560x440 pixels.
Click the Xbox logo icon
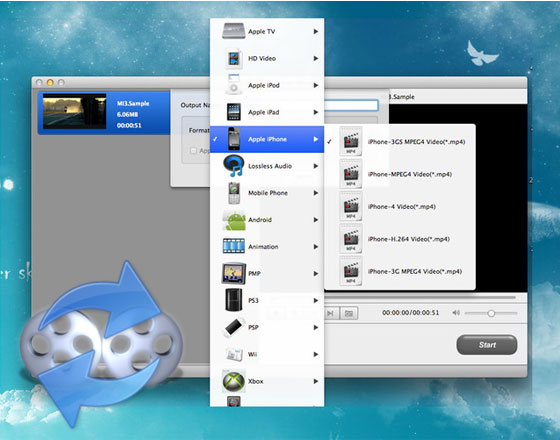234,381
